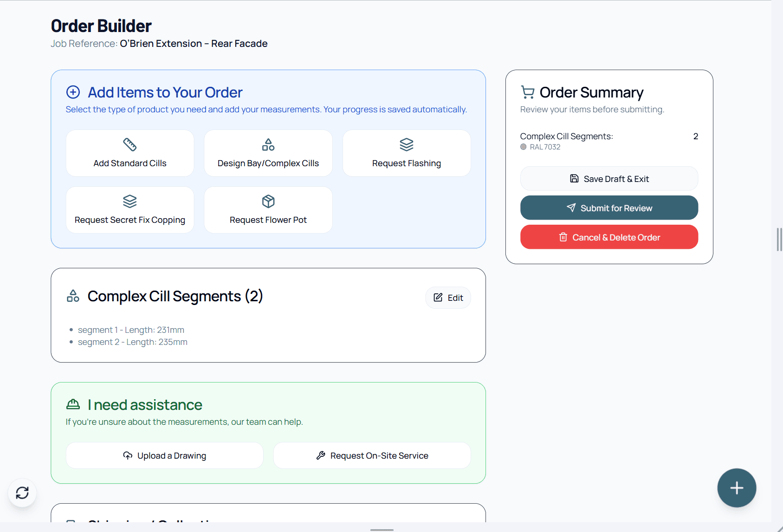Click the Design Bay/Complex Cills icon
This screenshot has width=783, height=532.
[268, 144]
